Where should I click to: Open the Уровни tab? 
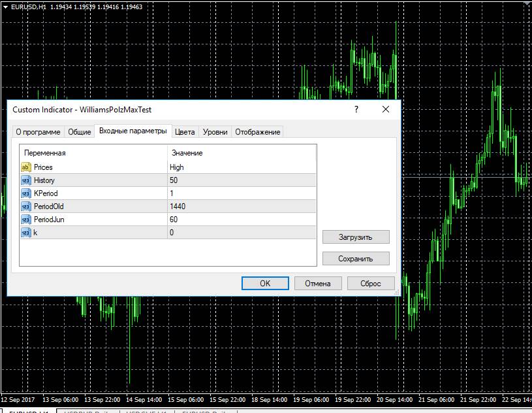[x=215, y=132]
